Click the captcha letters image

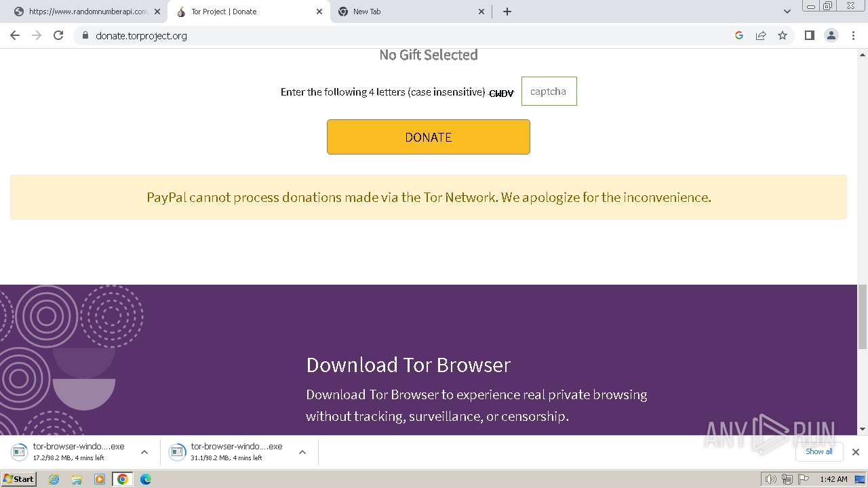click(501, 94)
